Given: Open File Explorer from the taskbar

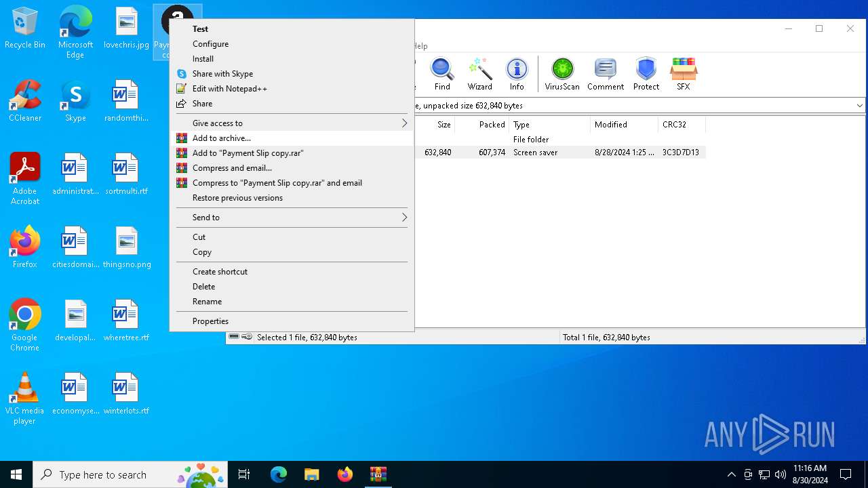Looking at the screenshot, I should [x=312, y=474].
